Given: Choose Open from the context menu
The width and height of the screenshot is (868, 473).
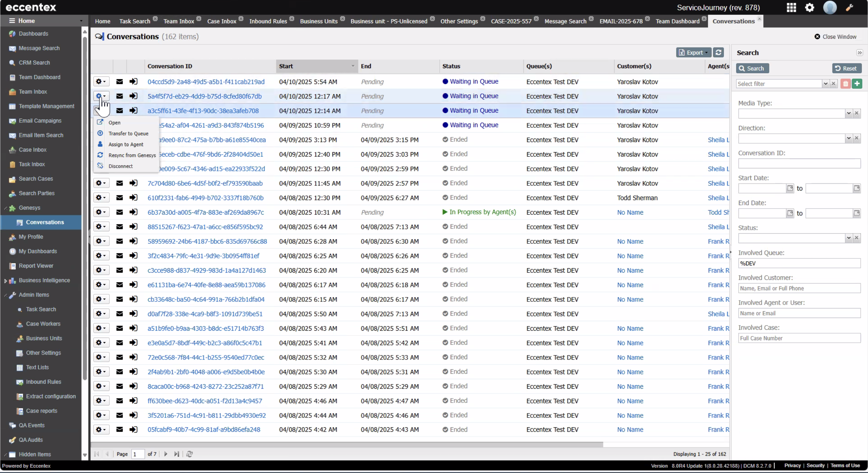Looking at the screenshot, I should click(x=114, y=123).
